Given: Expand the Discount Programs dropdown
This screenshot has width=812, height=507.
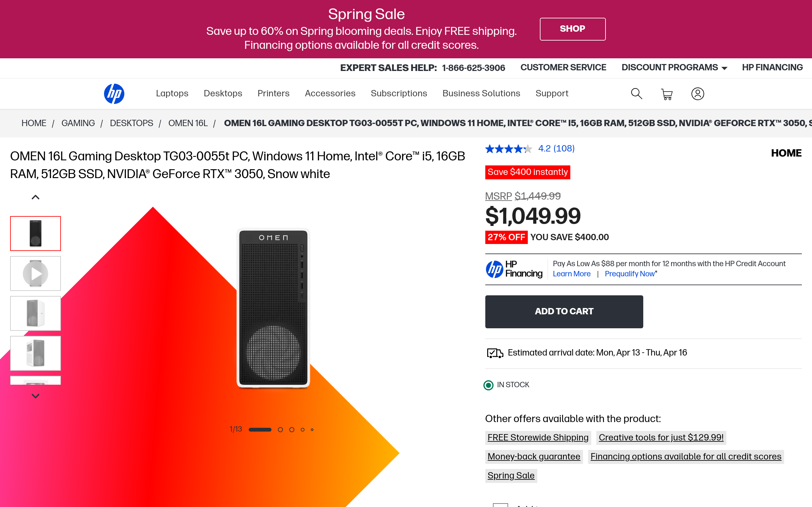Looking at the screenshot, I should coord(674,67).
